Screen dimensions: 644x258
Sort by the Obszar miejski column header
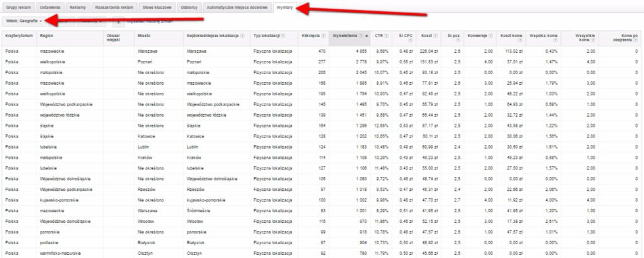[x=113, y=38]
